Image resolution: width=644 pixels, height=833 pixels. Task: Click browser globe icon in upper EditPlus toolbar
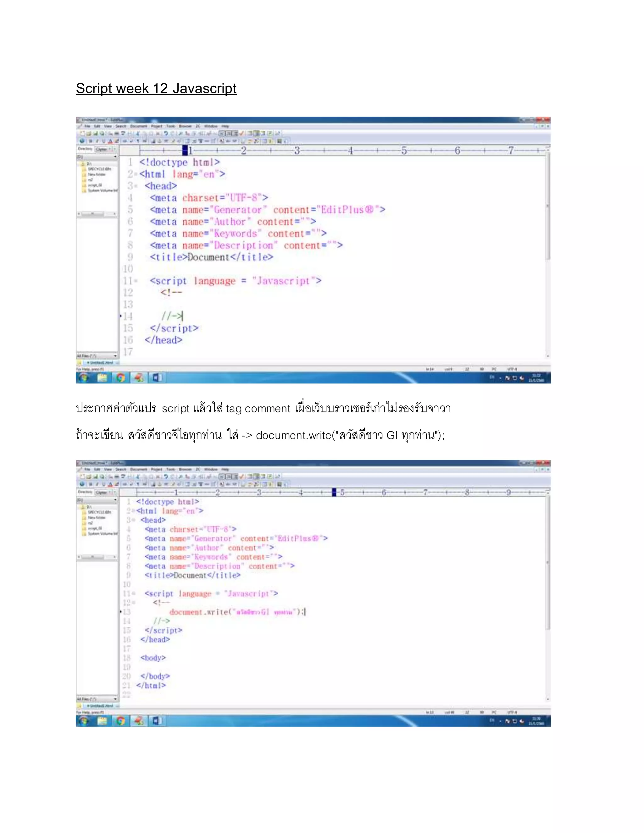(x=82, y=141)
